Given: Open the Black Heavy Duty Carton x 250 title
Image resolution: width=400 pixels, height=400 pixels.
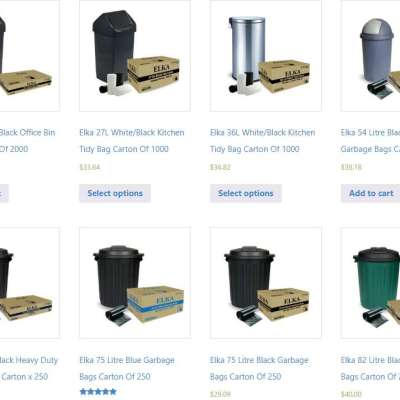Looking at the screenshot, I should pos(29,368).
